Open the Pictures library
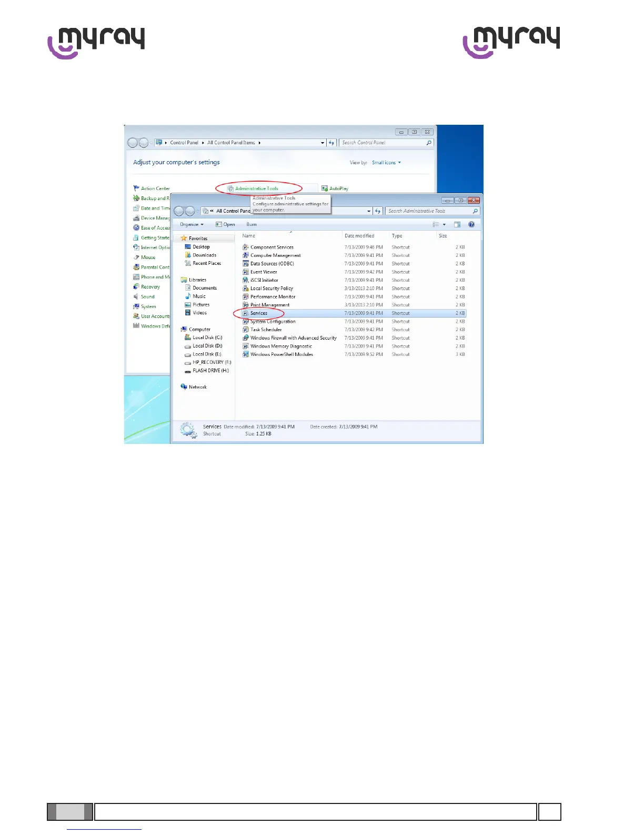 [x=197, y=305]
